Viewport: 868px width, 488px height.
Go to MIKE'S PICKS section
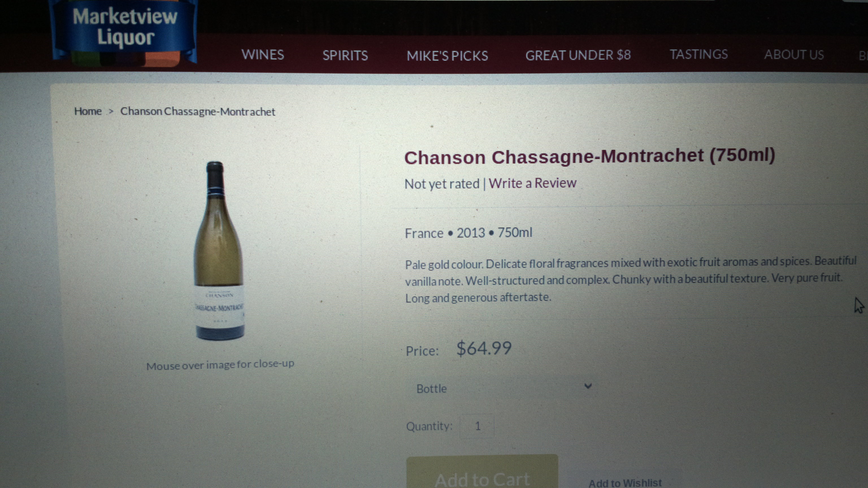[447, 56]
